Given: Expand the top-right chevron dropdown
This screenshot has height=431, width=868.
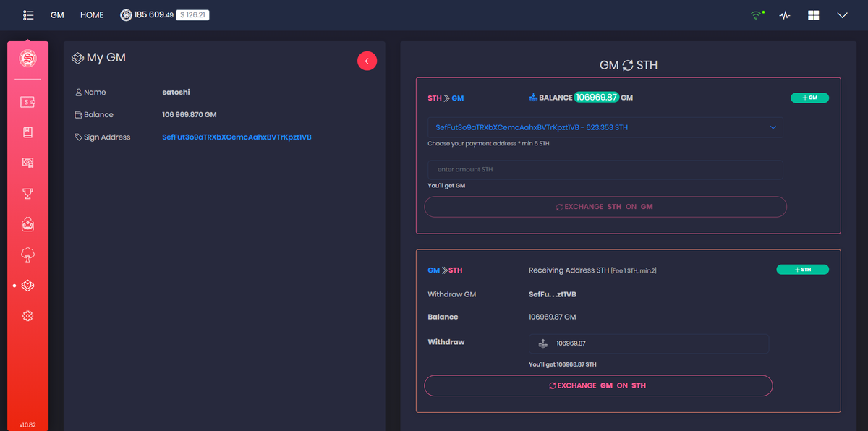Looking at the screenshot, I should coord(842,15).
